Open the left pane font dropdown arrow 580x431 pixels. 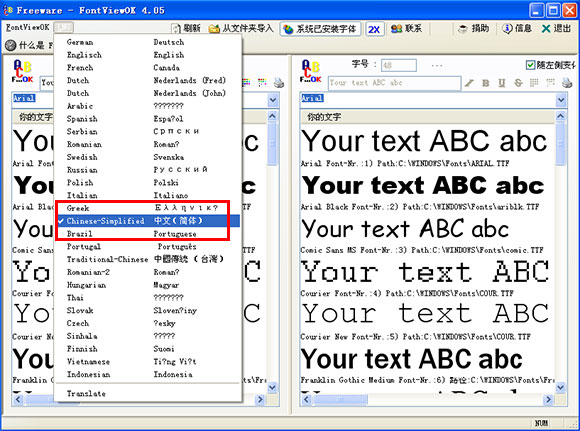(x=273, y=100)
